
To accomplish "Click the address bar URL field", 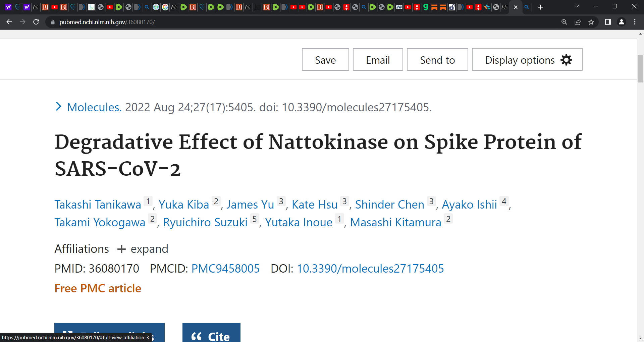I will point(302,22).
